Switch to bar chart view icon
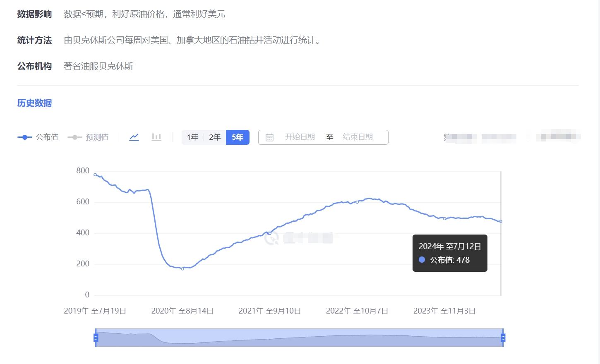 click(156, 137)
